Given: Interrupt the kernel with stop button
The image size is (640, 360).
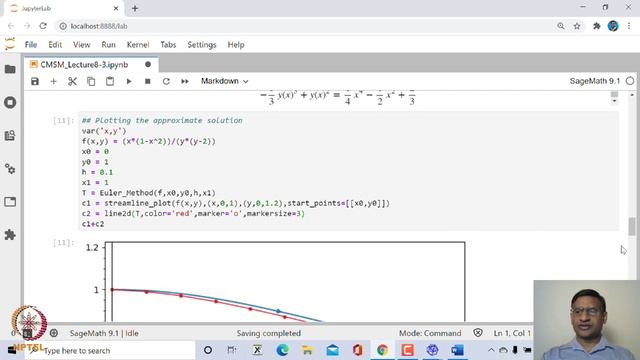Looking at the screenshot, I should [148, 81].
